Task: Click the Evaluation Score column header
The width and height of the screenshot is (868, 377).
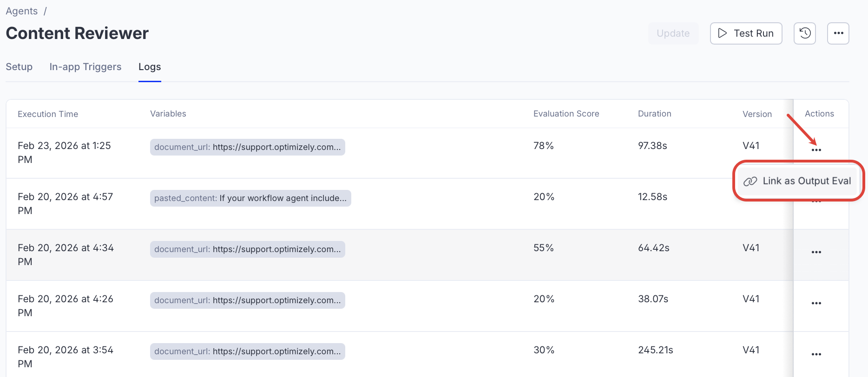Action: pyautogui.click(x=566, y=114)
